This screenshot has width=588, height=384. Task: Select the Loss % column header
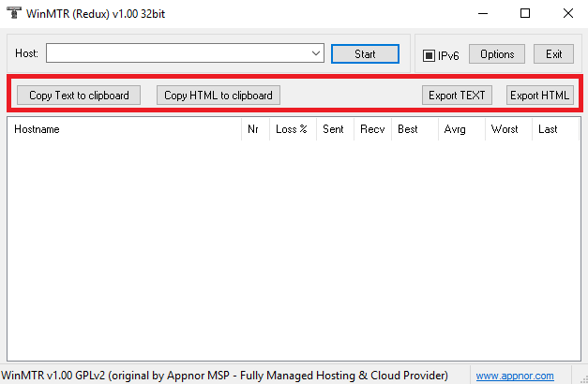point(293,129)
